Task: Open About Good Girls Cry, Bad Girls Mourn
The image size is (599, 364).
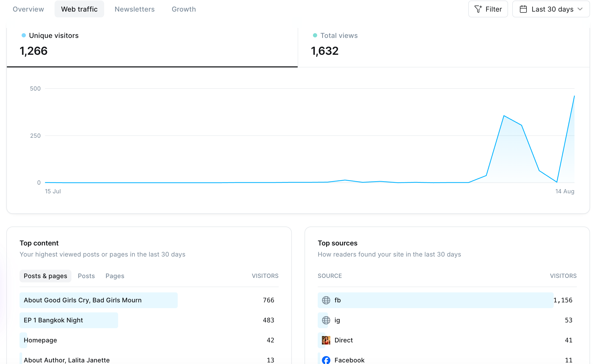Action: coord(149,300)
